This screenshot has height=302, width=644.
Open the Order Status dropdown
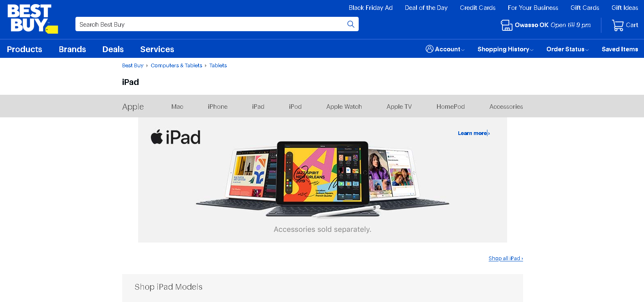click(567, 49)
